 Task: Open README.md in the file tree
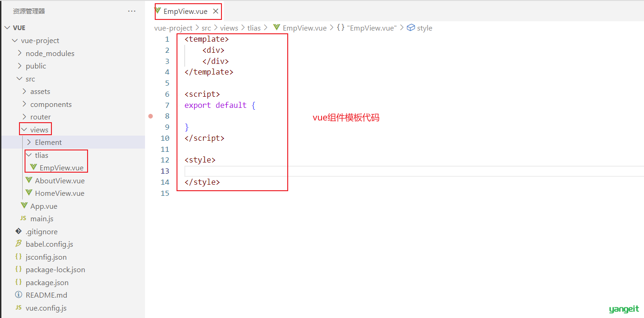click(x=46, y=295)
